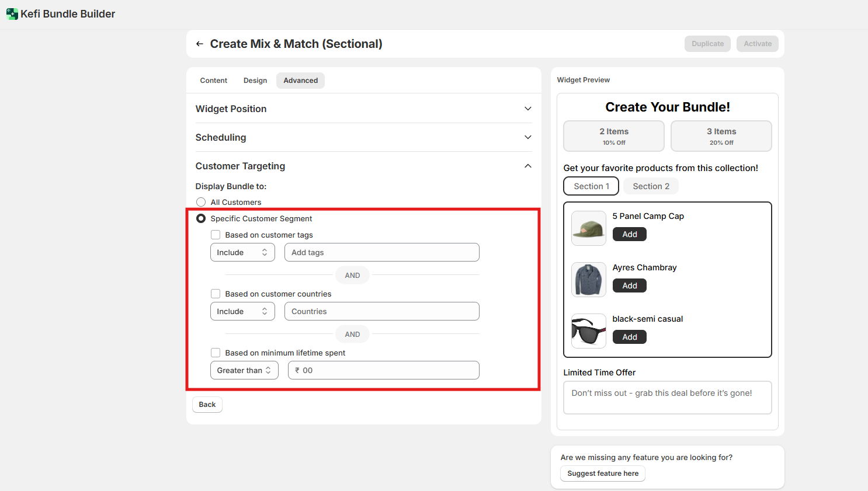The image size is (868, 491).
Task: Select the All Customers radio option
Action: pos(201,202)
